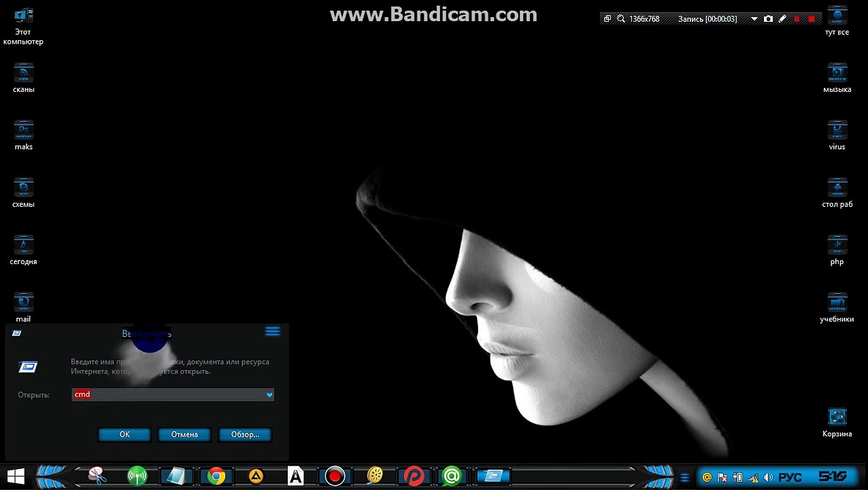The image size is (868, 490).
Task: Switch to Bandicam's red record taskbar icon
Action: tap(335, 476)
